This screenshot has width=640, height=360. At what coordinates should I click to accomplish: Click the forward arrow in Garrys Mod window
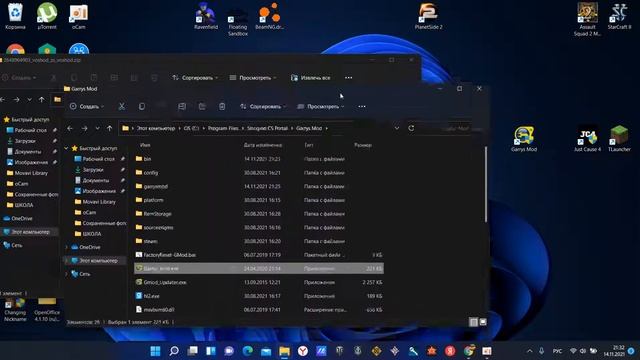coord(84,128)
